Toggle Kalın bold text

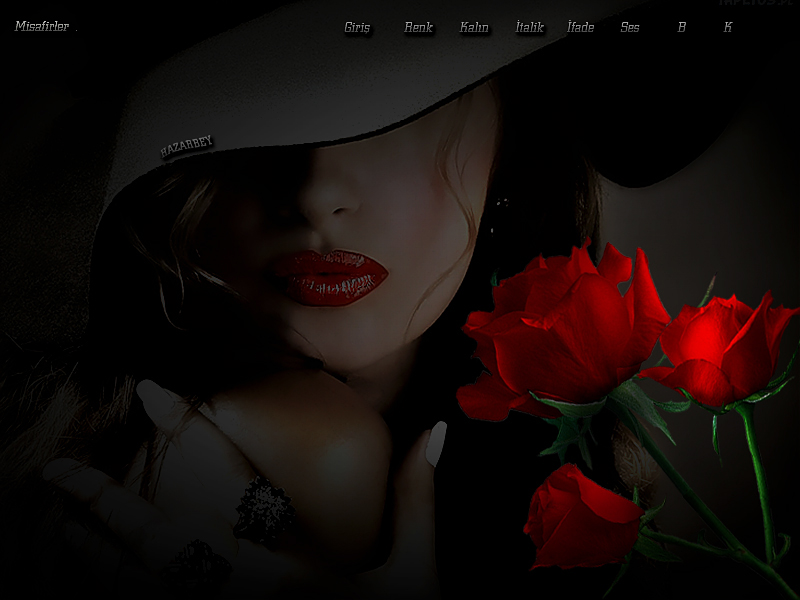coord(474,28)
